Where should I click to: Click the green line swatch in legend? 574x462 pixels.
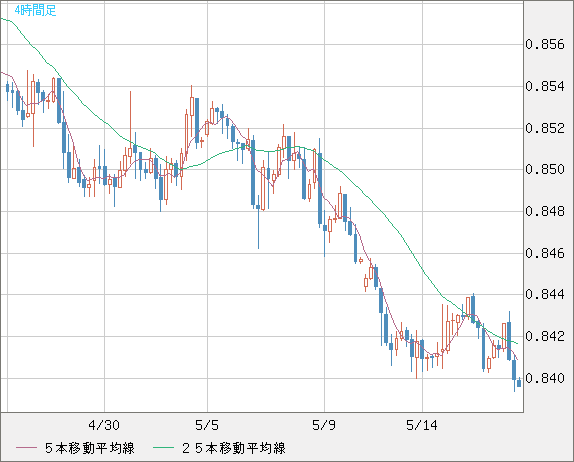pos(163,448)
